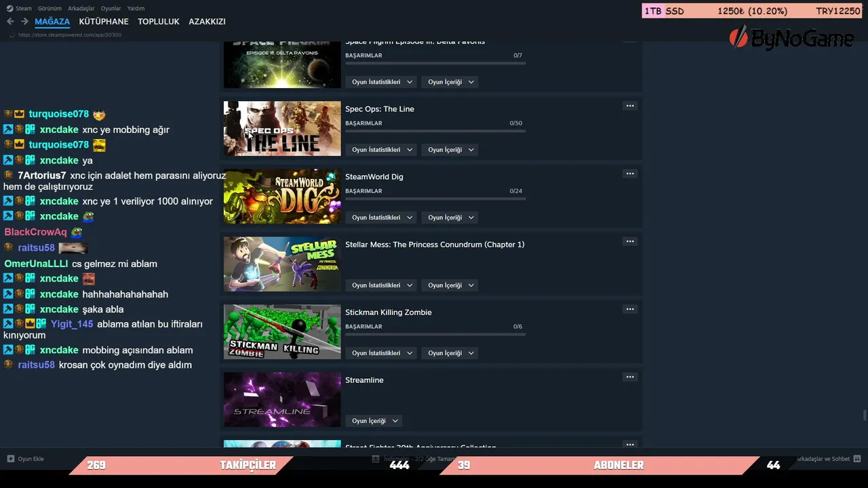Switch to the TOPLULUK tab
This screenshot has height=488, width=868.
159,22
